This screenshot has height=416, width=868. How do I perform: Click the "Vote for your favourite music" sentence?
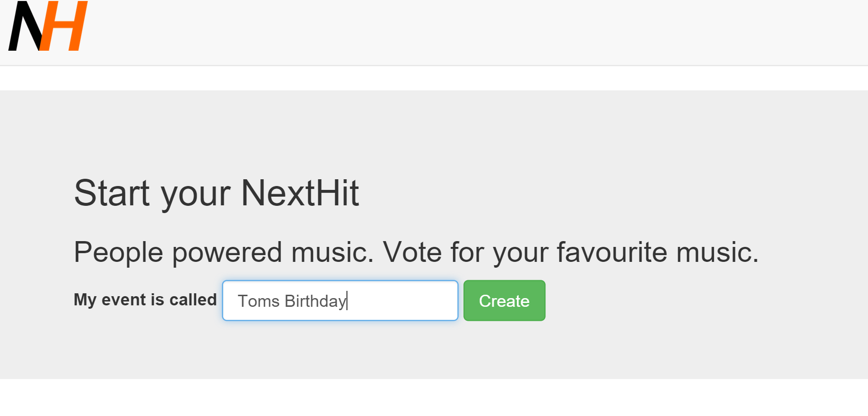tap(570, 252)
